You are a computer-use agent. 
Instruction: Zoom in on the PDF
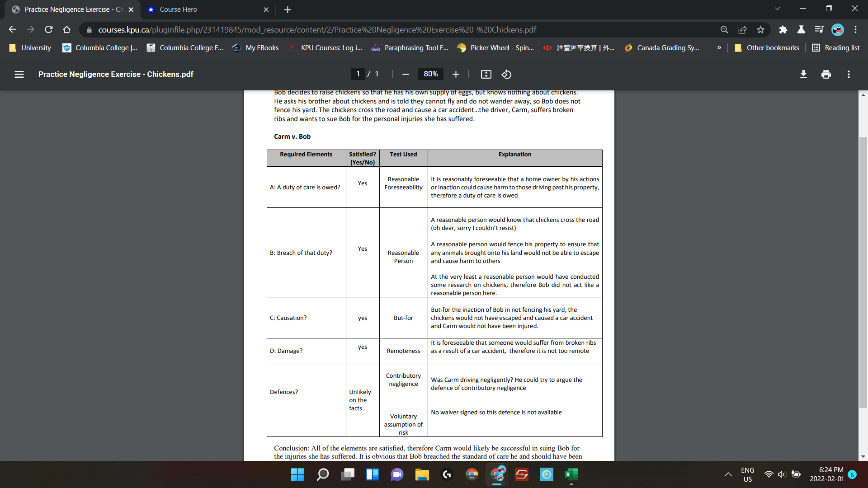point(456,74)
